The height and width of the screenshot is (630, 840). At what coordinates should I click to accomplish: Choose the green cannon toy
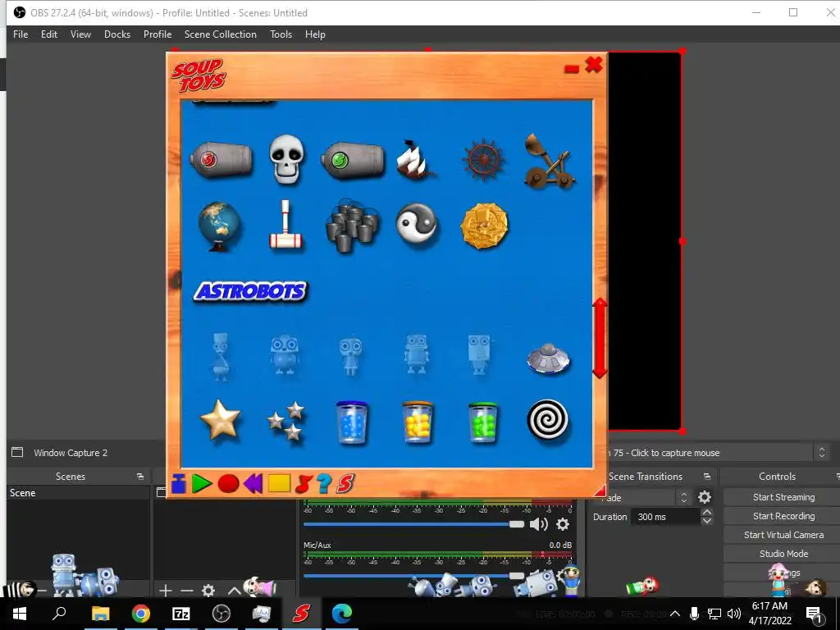click(353, 160)
